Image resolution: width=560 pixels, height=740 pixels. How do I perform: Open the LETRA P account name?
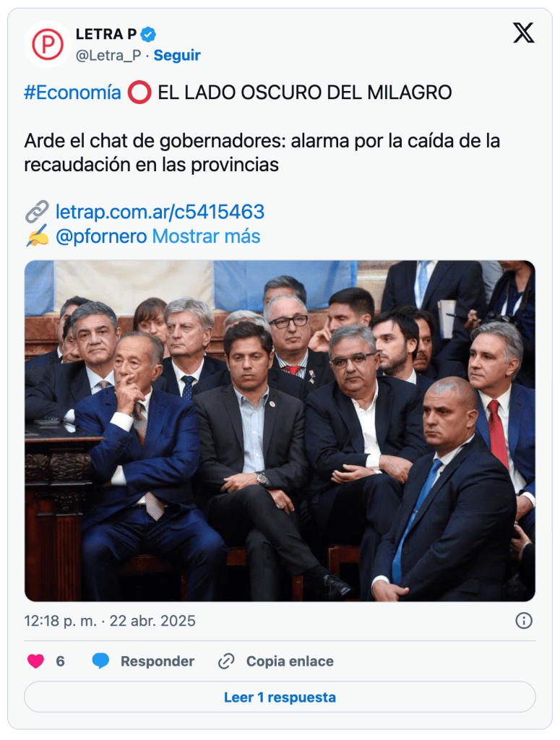[106, 35]
